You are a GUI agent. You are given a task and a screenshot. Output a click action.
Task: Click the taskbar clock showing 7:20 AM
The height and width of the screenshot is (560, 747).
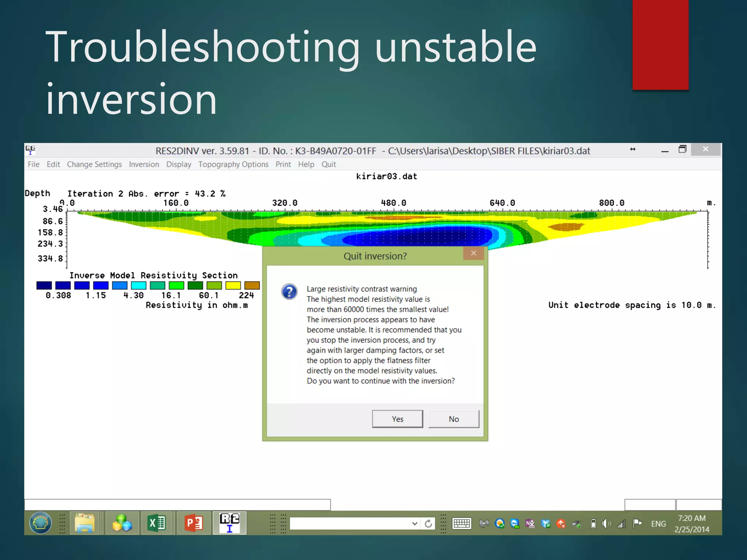click(692, 524)
